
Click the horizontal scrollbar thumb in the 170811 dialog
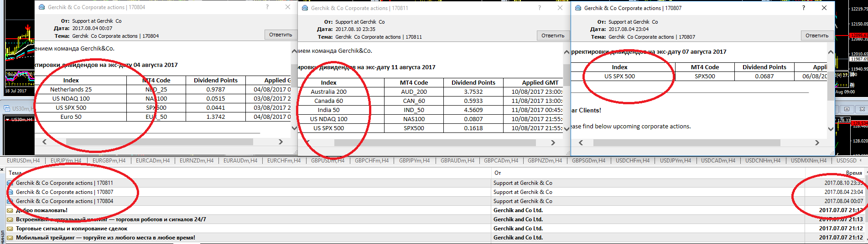(x=435, y=142)
